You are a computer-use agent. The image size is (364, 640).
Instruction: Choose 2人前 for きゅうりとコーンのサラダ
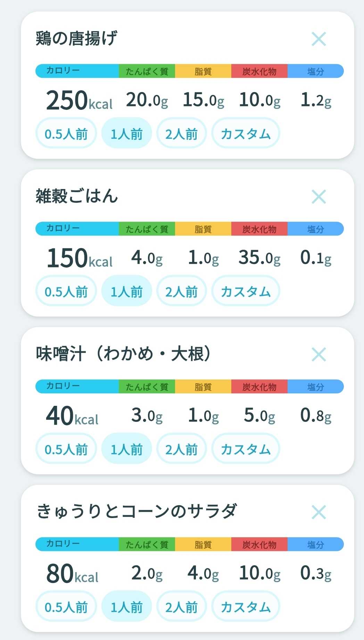pos(181,606)
